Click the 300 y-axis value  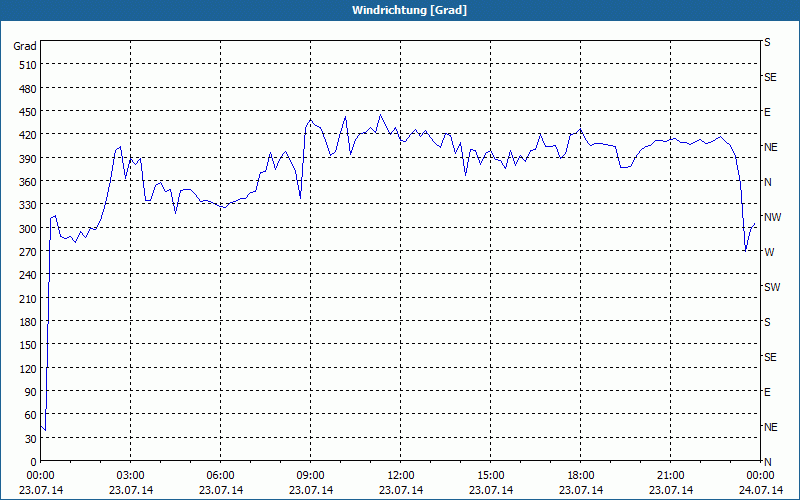28,229
